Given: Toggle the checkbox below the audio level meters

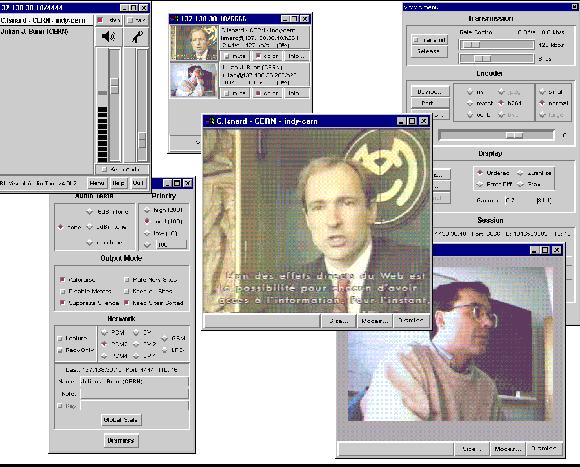Looking at the screenshot, I should [104, 169].
